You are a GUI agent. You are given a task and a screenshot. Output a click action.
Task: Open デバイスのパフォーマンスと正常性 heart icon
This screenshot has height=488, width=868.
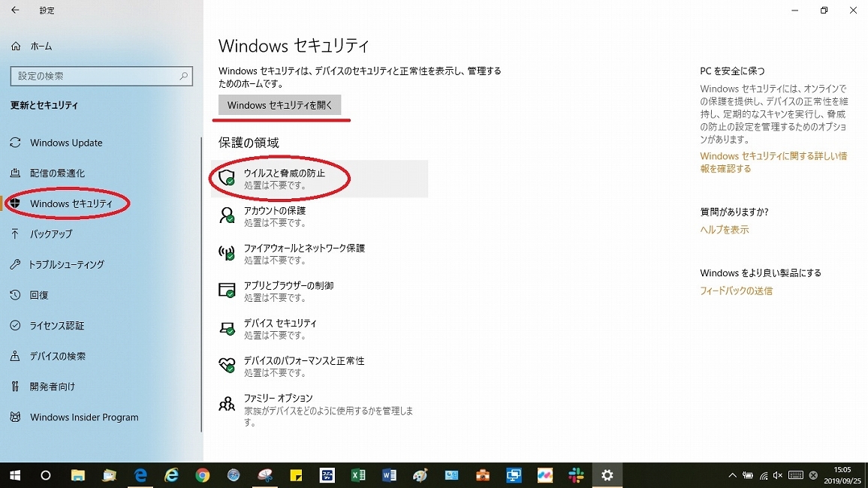tap(227, 365)
